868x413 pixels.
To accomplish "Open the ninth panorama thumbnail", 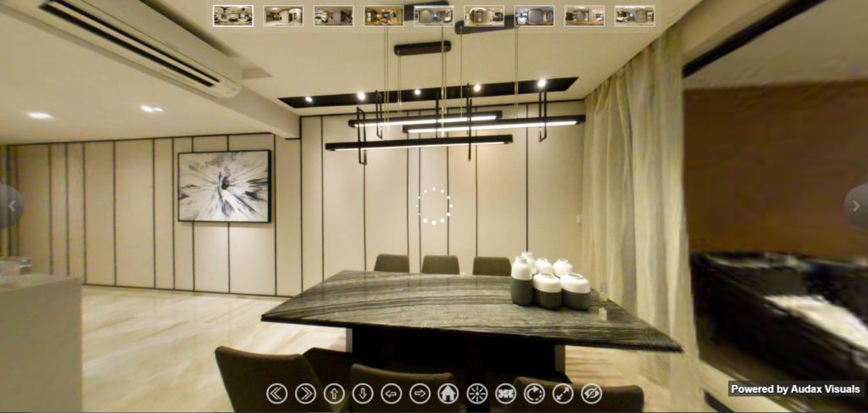I will click(635, 15).
